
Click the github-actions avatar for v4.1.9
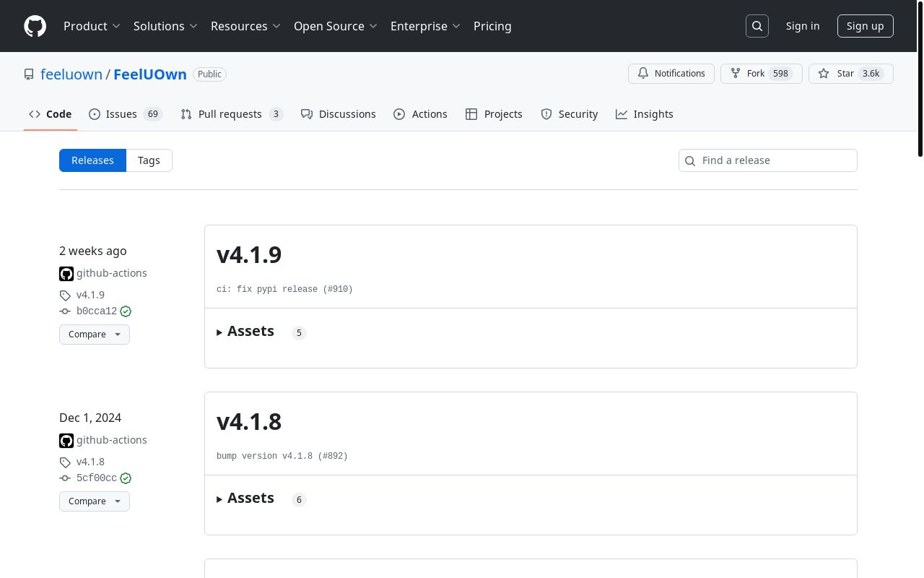pos(66,274)
